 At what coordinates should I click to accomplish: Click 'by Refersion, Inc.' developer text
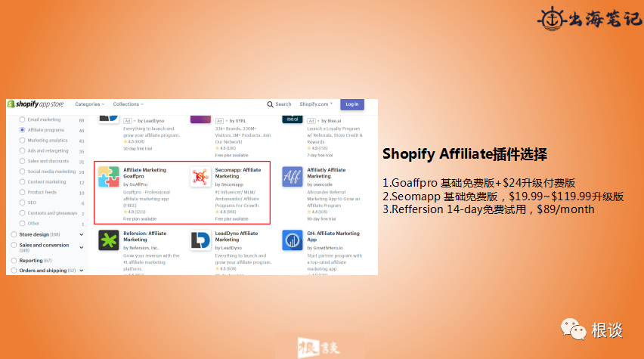tap(142, 248)
